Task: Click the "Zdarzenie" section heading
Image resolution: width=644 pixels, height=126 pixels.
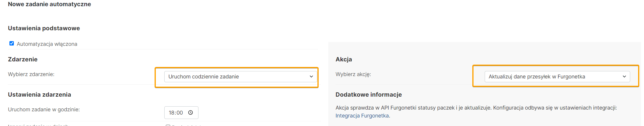Action: point(23,59)
